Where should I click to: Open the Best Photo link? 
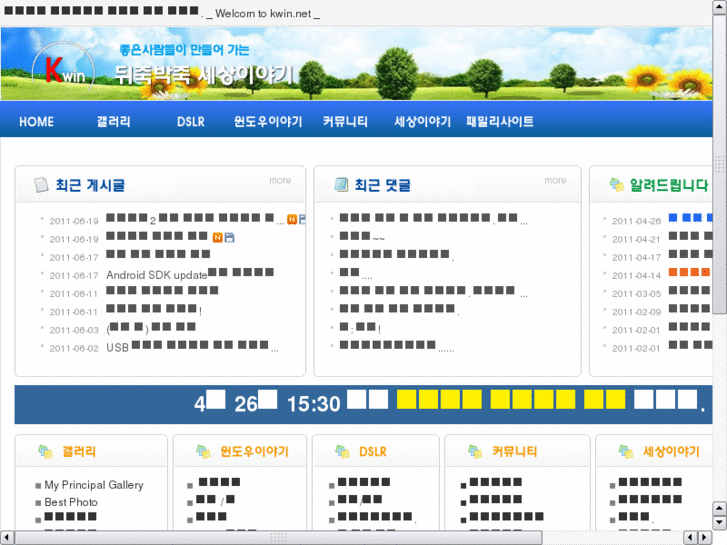point(71,502)
